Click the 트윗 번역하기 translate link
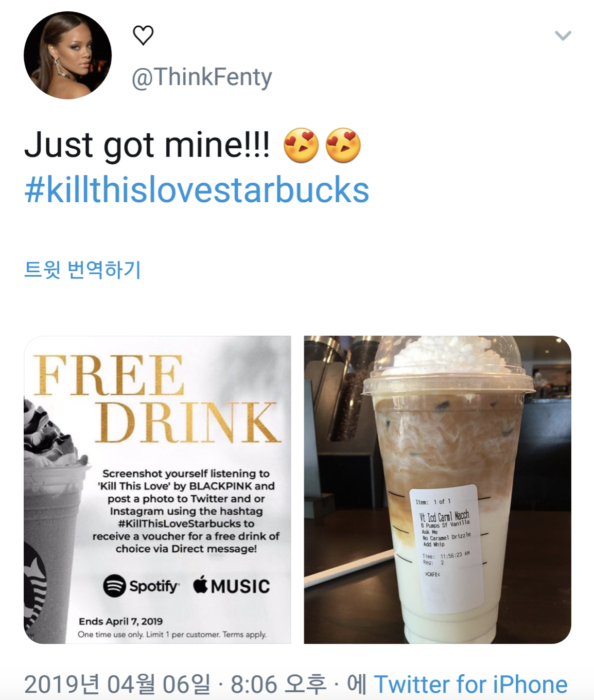Image resolution: width=594 pixels, height=700 pixels. point(82,269)
